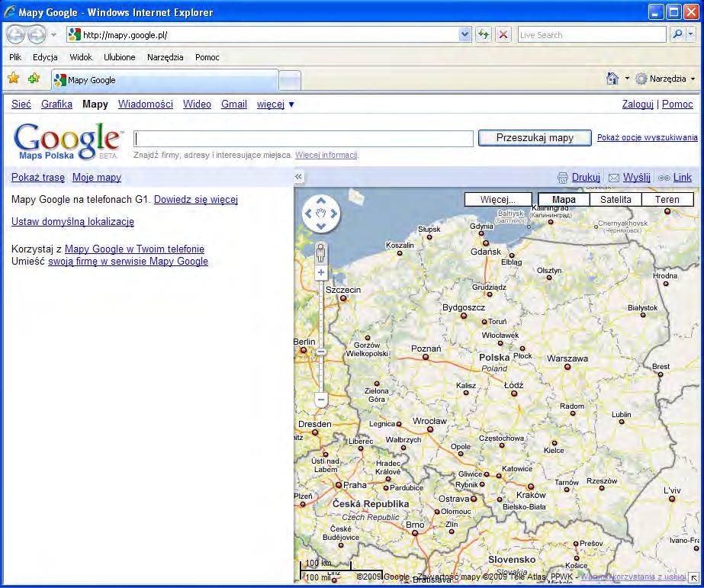Open the Sieć link
Viewport: 704px width, 588px height.
21,104
